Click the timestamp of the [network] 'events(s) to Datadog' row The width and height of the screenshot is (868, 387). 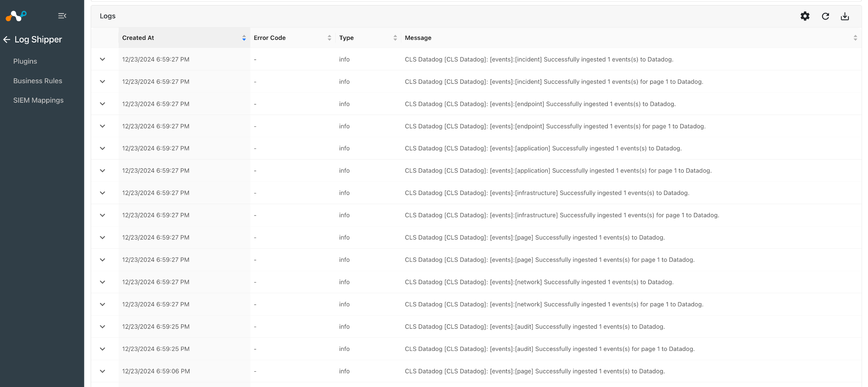tap(156, 282)
